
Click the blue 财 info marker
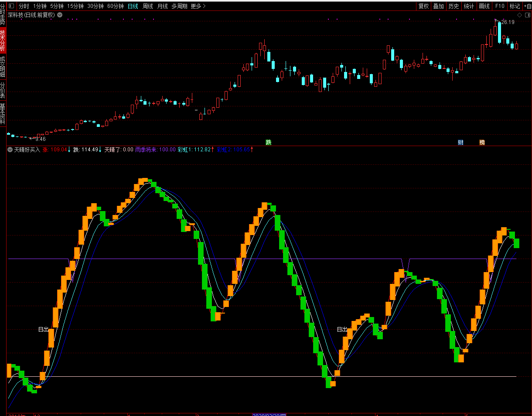pos(460,142)
